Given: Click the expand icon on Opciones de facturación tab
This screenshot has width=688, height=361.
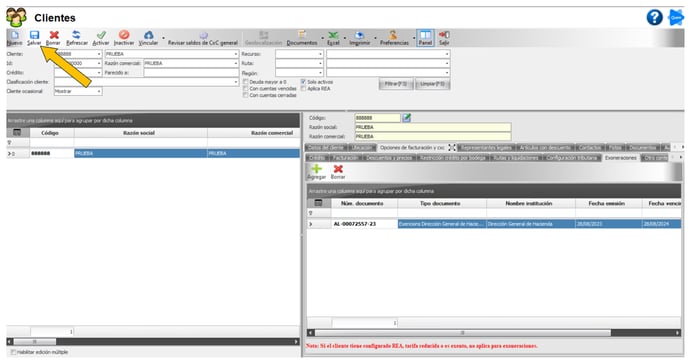Looking at the screenshot, I should click(452, 147).
